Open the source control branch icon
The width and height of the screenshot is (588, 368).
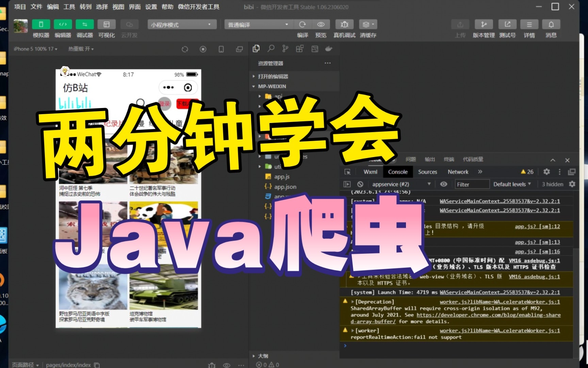point(285,49)
